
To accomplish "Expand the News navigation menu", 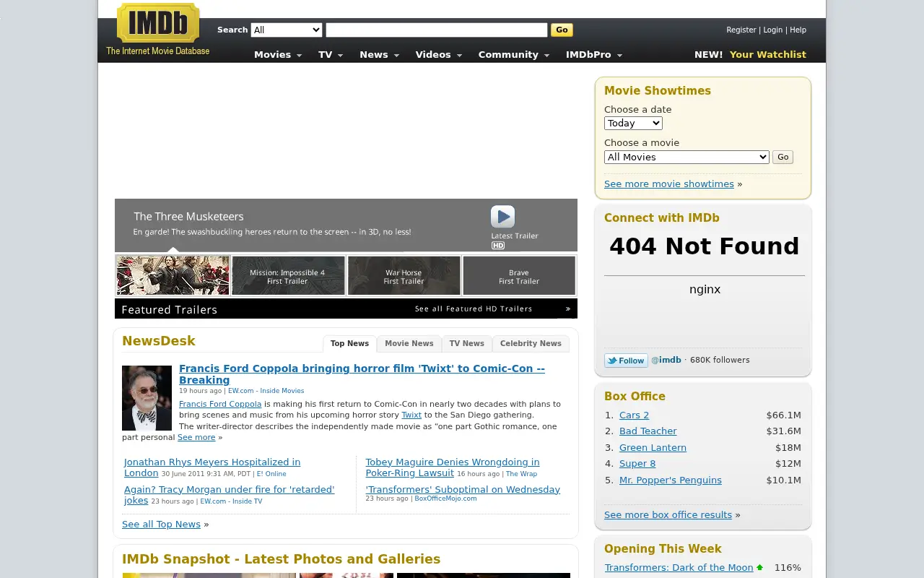I will [379, 54].
